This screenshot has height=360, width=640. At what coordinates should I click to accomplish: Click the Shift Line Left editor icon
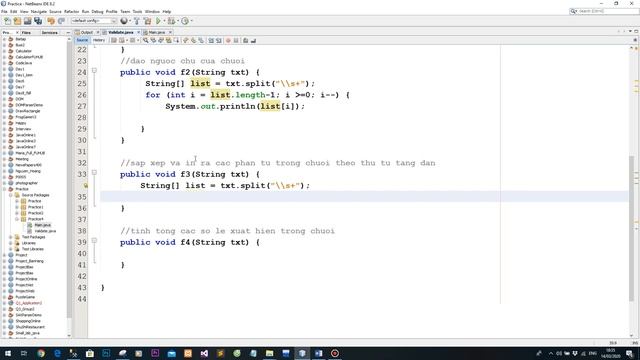point(211,40)
